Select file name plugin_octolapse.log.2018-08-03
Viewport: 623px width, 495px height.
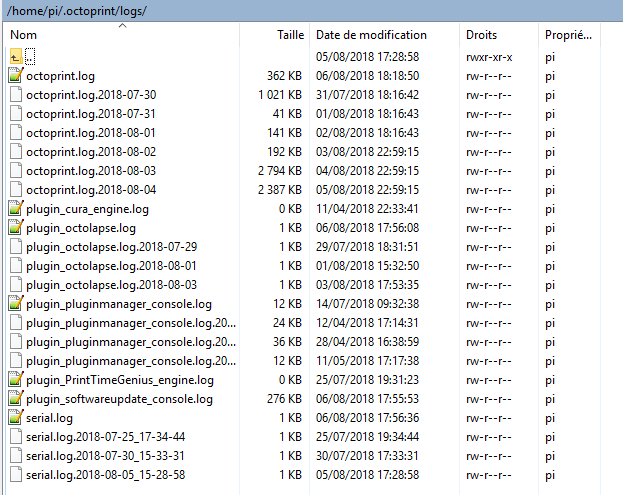(x=112, y=285)
